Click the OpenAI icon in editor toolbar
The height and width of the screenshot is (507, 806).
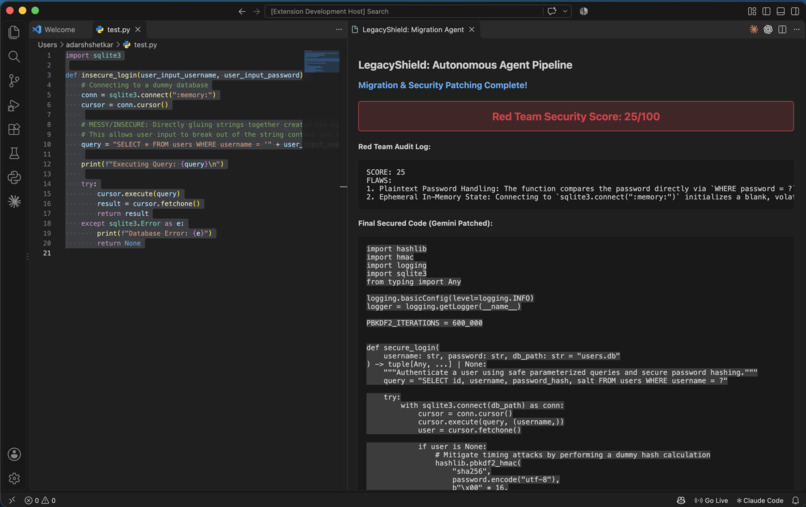[768, 30]
